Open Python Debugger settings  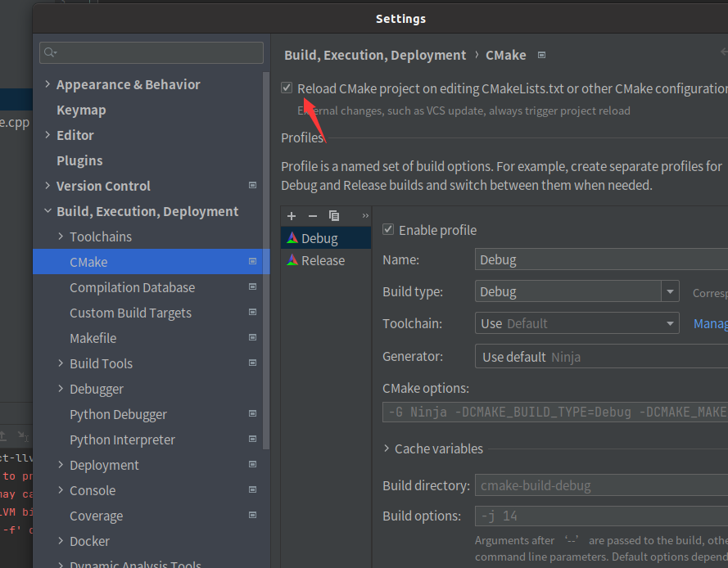click(118, 414)
